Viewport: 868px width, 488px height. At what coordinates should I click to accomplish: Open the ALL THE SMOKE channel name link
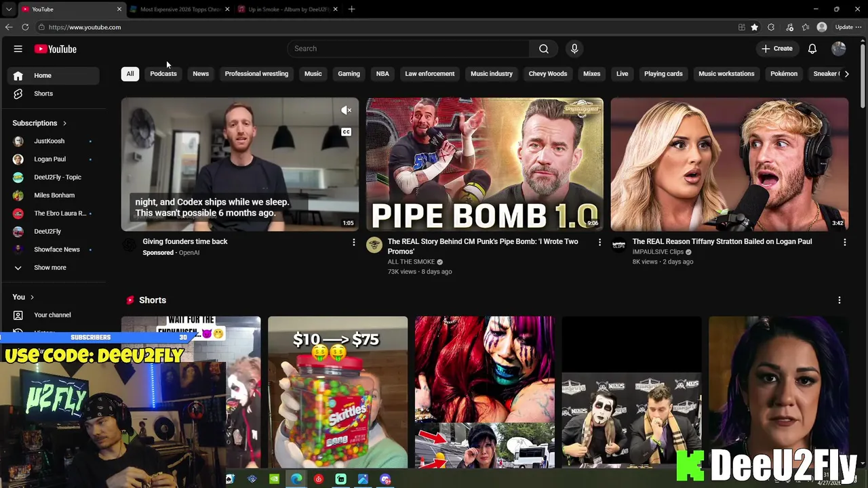point(411,262)
